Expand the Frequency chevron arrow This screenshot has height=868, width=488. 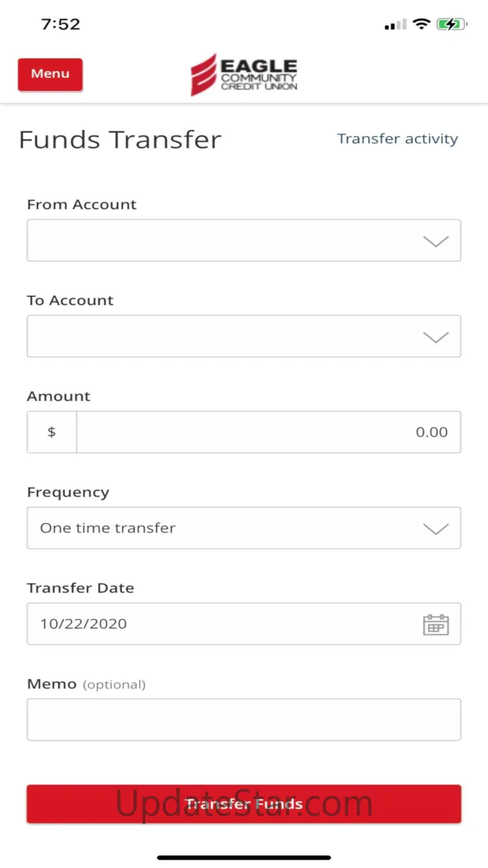pyautogui.click(x=435, y=528)
